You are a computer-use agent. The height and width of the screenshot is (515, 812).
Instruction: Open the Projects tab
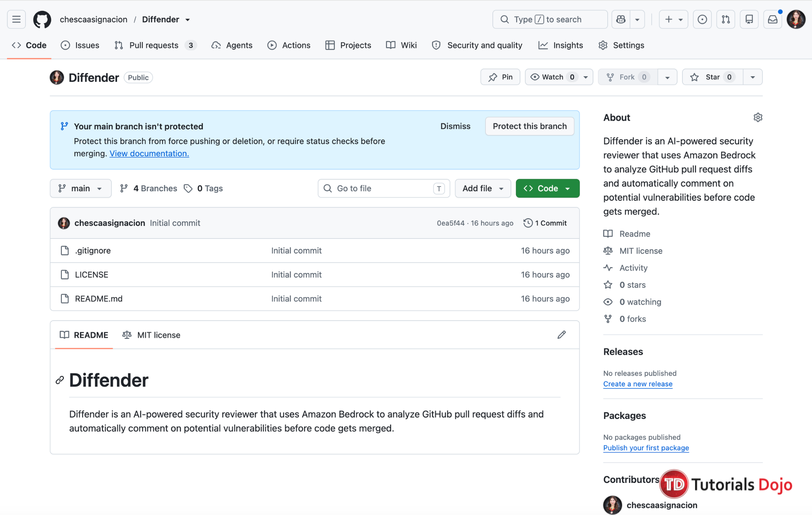349,45
